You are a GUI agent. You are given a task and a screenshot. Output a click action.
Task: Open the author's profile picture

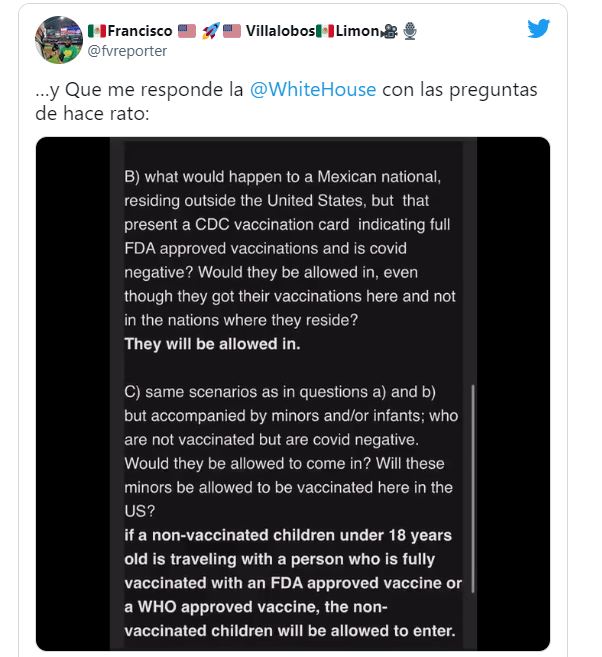pos(59,40)
